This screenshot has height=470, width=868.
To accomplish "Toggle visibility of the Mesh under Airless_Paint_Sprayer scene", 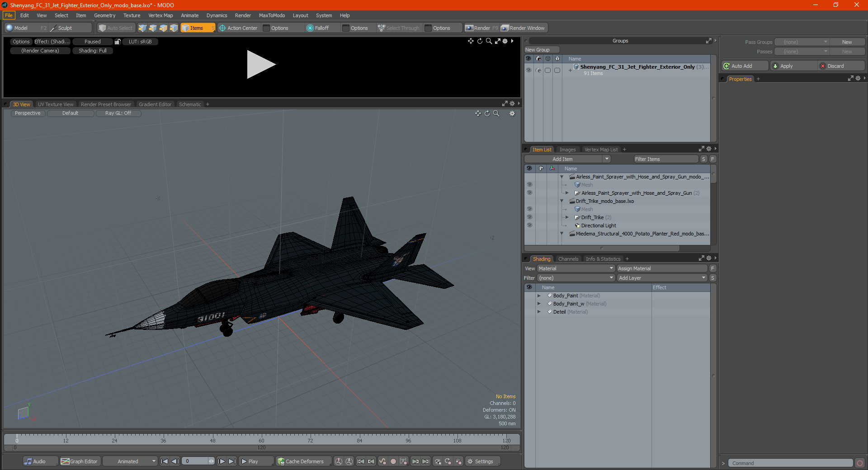I will (x=529, y=185).
